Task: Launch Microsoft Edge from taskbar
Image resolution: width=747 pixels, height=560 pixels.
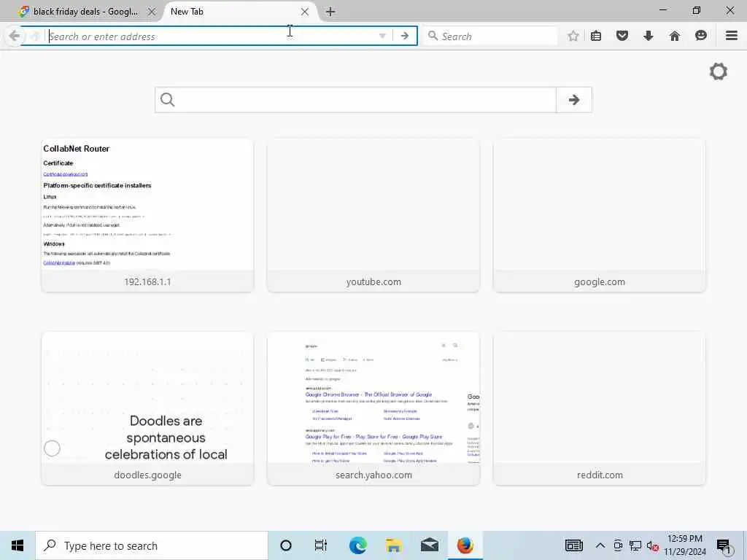Action: point(357,545)
